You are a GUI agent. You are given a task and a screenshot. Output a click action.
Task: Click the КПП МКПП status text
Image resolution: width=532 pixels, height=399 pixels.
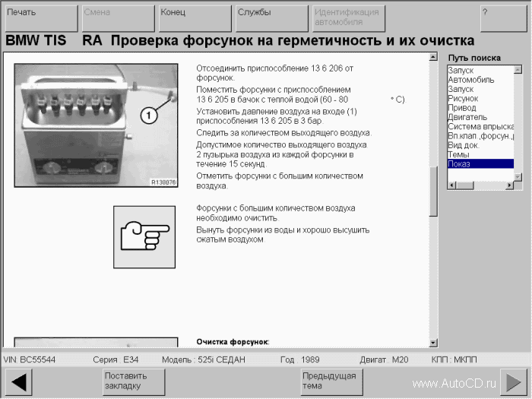tap(454, 359)
